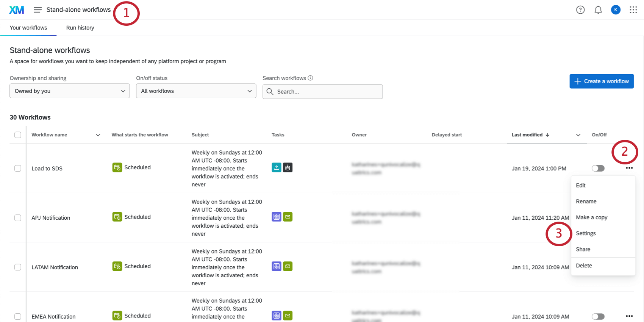Click inside the Search workflows field

(x=322, y=91)
